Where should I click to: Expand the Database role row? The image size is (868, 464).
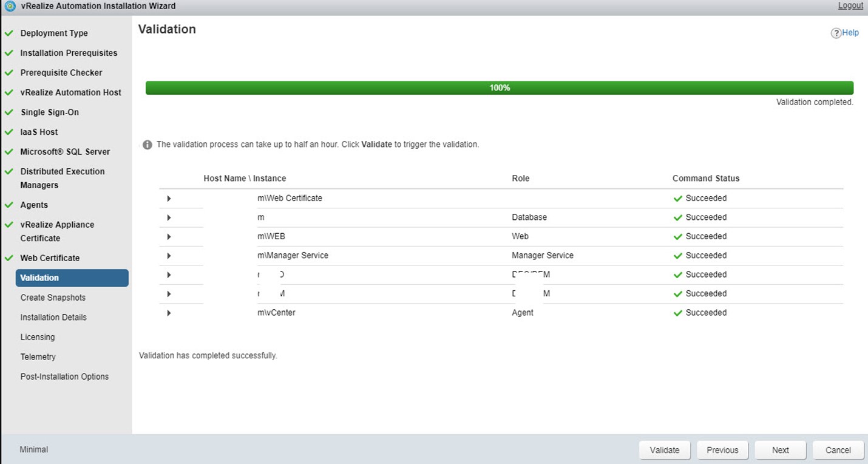169,217
